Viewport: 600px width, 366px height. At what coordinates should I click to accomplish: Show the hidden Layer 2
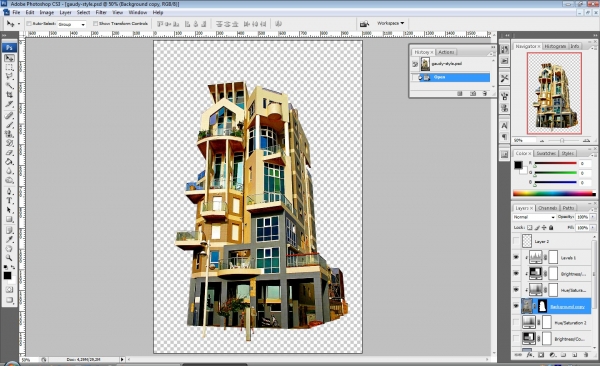click(516, 241)
